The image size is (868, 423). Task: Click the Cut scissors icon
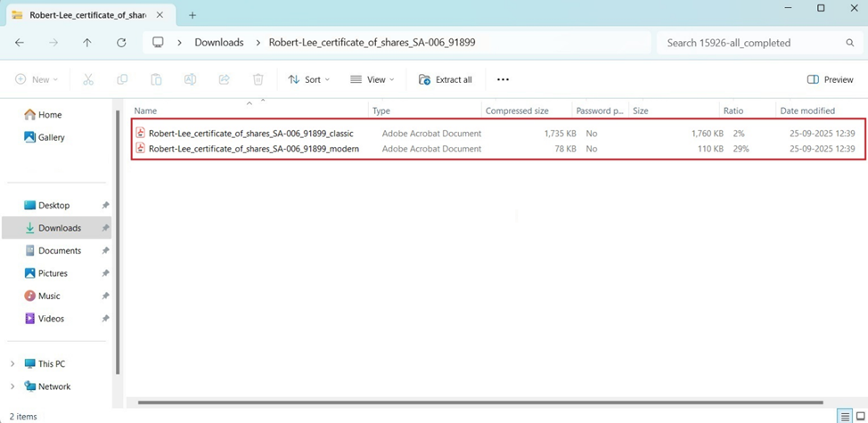click(x=88, y=79)
